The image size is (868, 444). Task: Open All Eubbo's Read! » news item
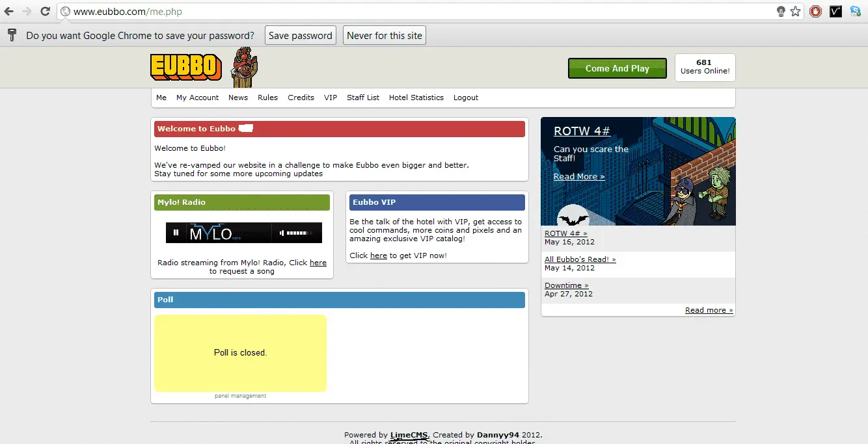(580, 259)
